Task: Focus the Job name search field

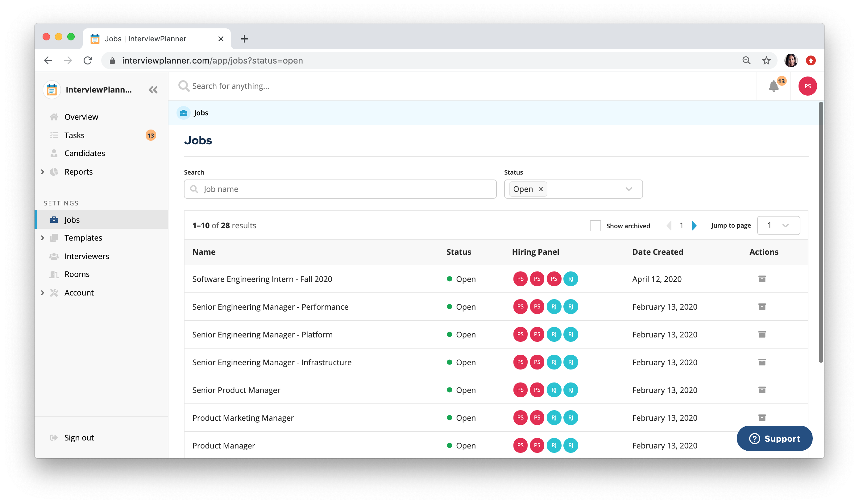Action: coord(340,189)
